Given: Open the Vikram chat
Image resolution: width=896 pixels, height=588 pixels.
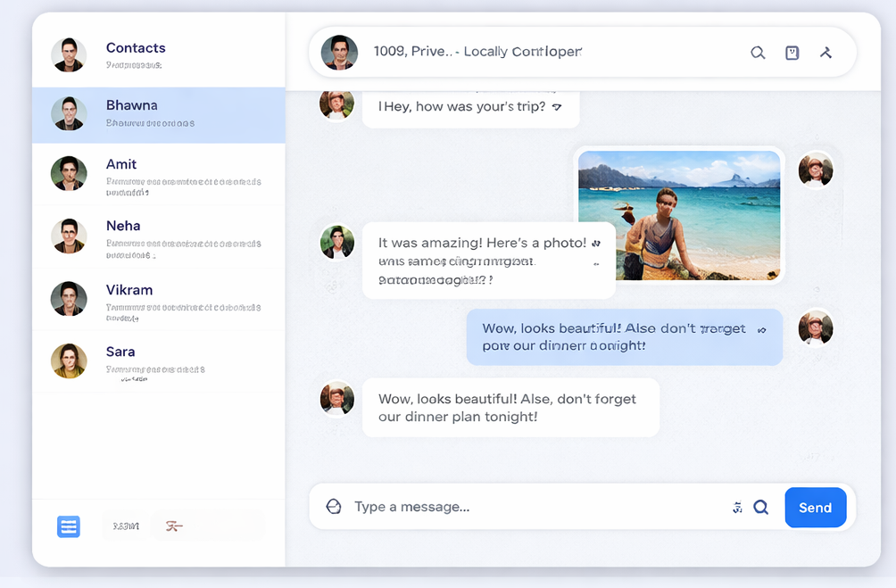Looking at the screenshot, I should (158, 300).
